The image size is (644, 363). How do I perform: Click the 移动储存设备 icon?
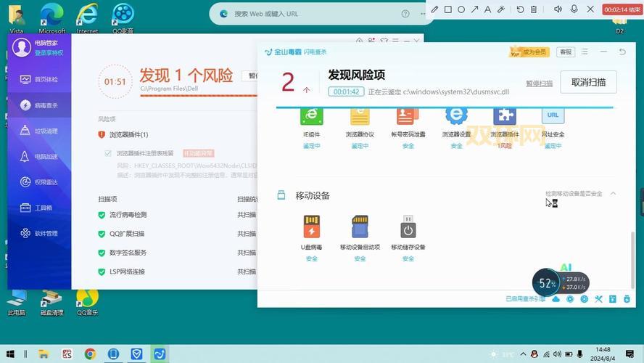pyautogui.click(x=408, y=227)
